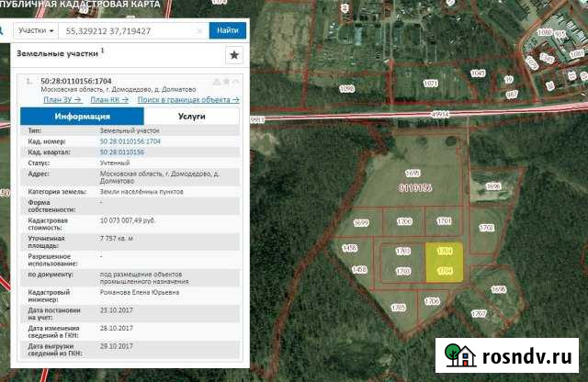
Task: Click the small star icon in result row
Action: pos(224,82)
